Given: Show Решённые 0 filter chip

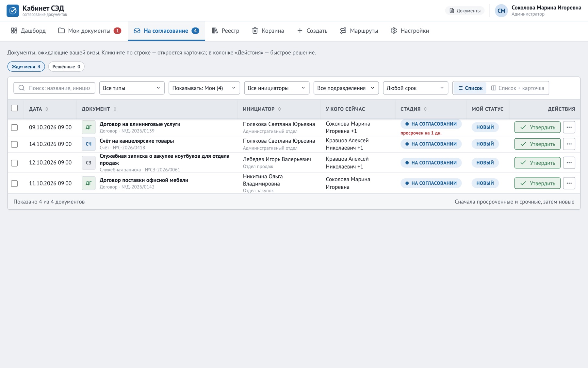Looking at the screenshot, I should [x=66, y=67].
